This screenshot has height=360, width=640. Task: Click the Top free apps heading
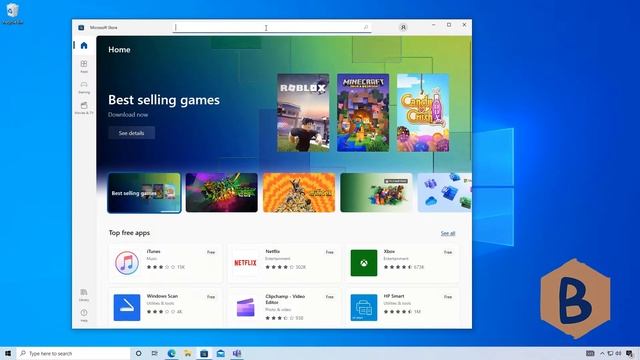tap(129, 233)
